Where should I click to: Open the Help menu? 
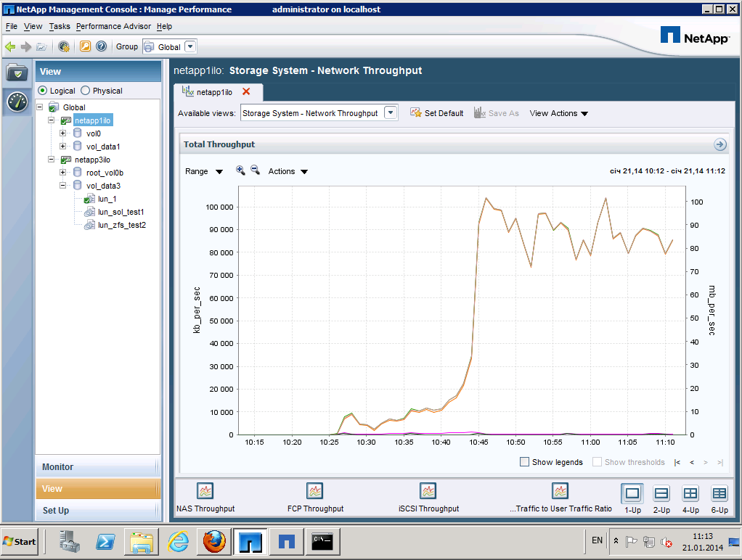[x=164, y=27]
